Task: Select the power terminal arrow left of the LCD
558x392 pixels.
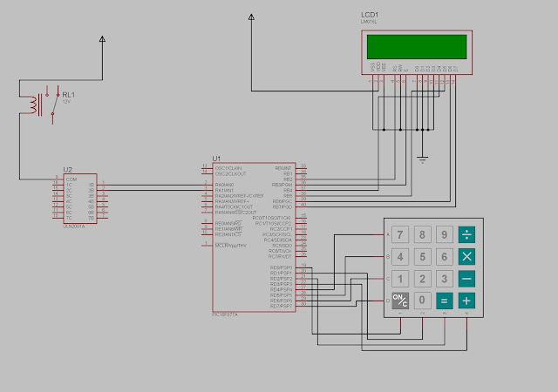Action: coord(251,17)
